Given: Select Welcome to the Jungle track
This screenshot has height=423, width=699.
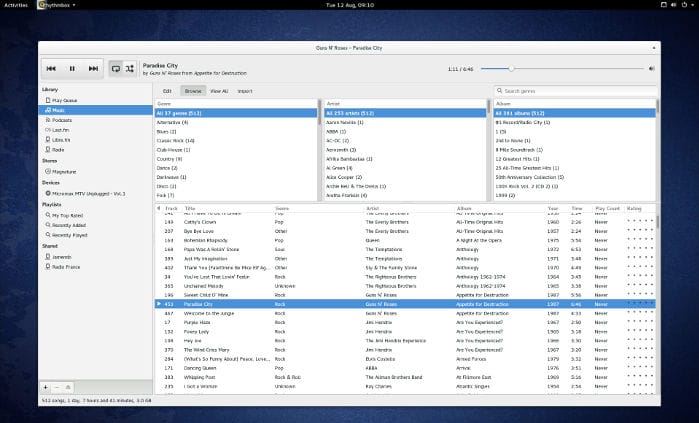Looking at the screenshot, I should (x=405, y=313).
